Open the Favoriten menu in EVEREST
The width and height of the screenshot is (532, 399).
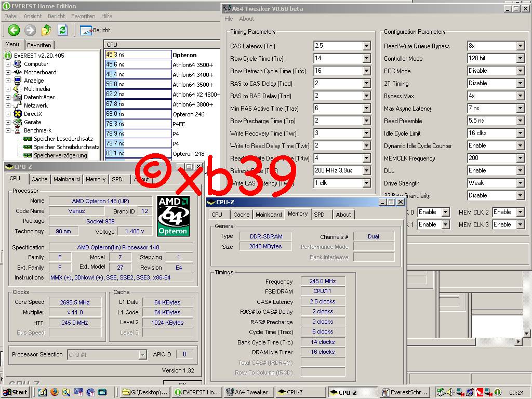tap(83, 16)
